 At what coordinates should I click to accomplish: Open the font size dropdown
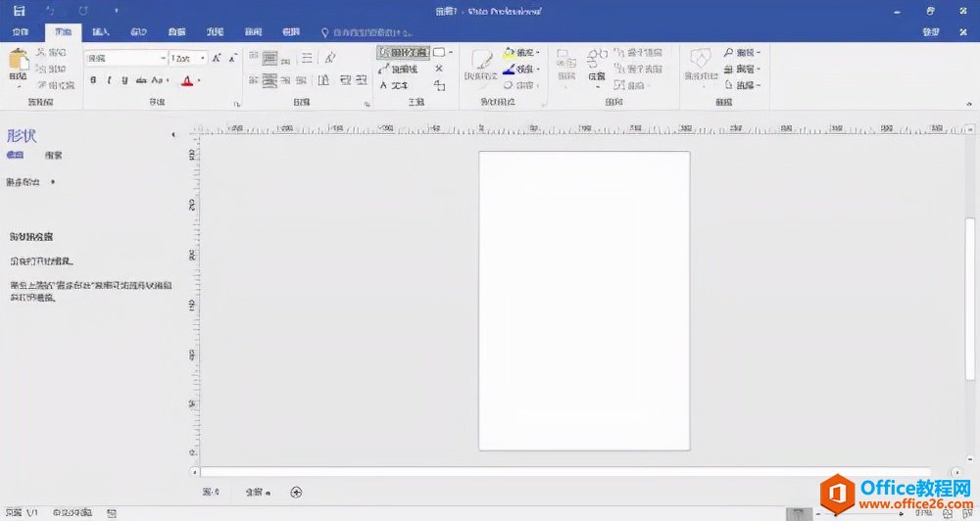click(x=203, y=58)
